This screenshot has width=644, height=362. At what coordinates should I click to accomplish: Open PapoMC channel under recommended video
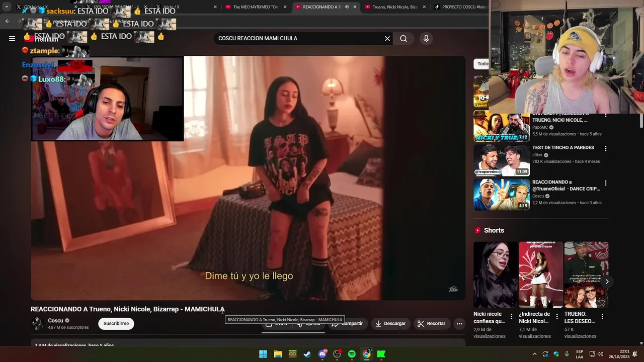click(540, 127)
